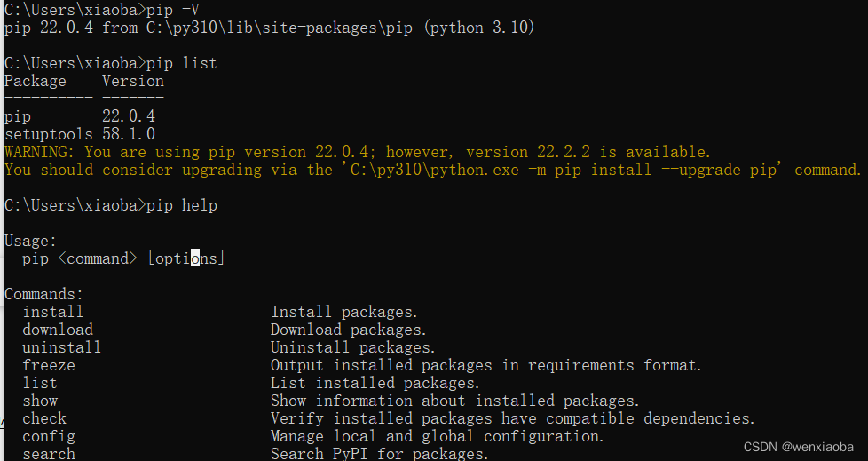Viewport: 868px width, 461px height.
Task: Click the "Uninstall packages." description
Action: click(352, 347)
